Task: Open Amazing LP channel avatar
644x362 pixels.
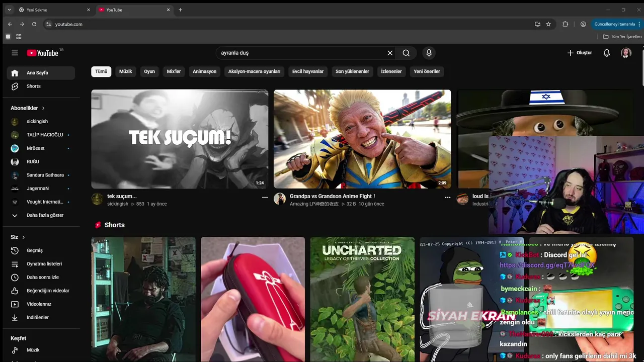Action: pyautogui.click(x=280, y=199)
